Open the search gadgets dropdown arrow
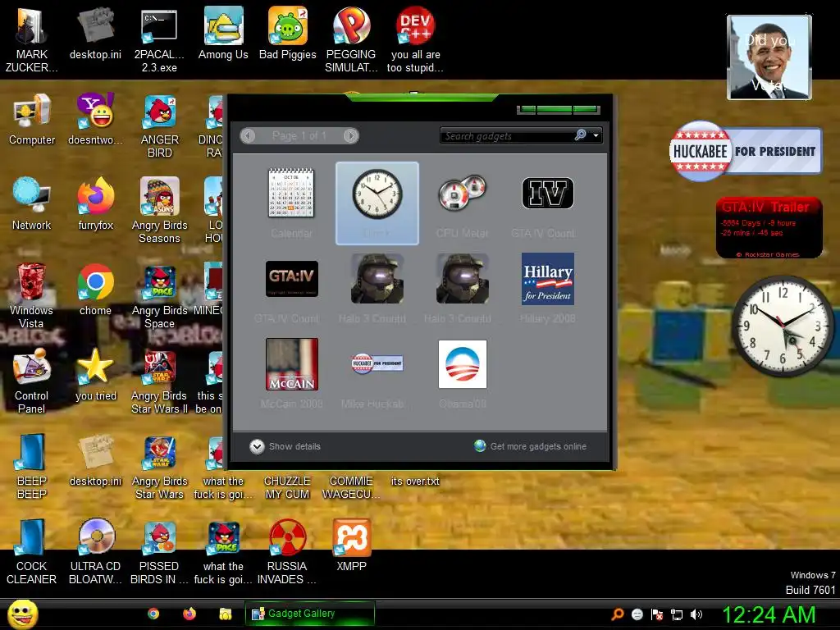 point(596,136)
